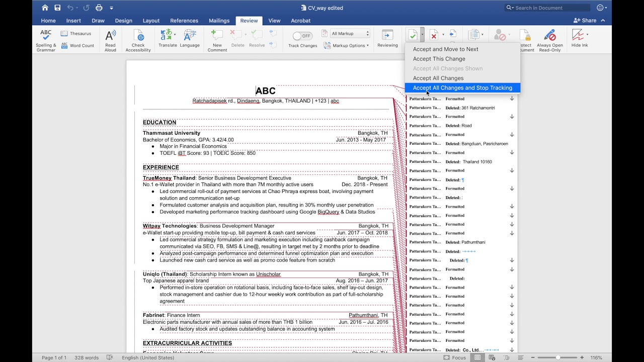Toggle Track Changes switch

click(x=302, y=36)
